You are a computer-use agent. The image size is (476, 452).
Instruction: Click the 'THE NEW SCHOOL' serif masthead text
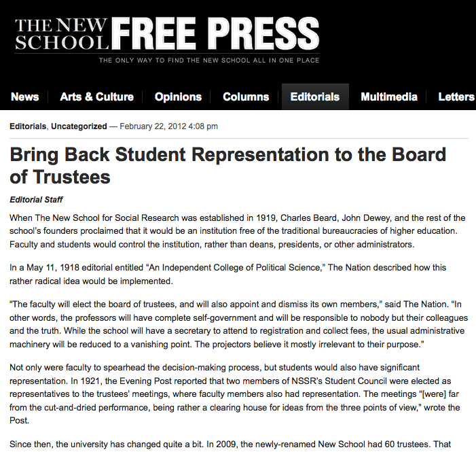click(61, 34)
